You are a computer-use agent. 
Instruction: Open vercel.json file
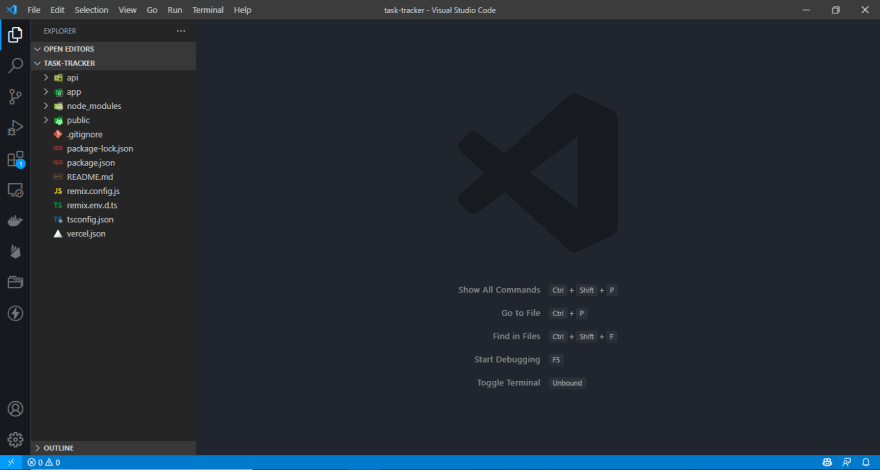[113, 234]
